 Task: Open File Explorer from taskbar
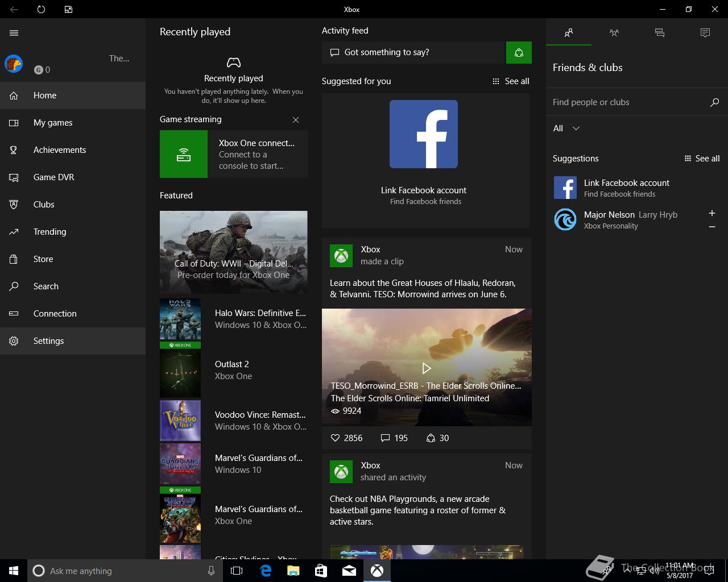pos(293,571)
